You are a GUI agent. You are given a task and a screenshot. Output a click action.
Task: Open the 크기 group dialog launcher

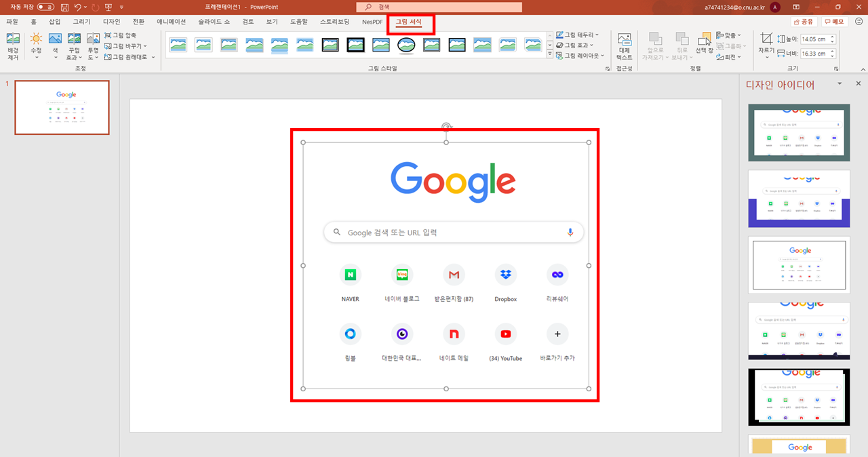836,68
